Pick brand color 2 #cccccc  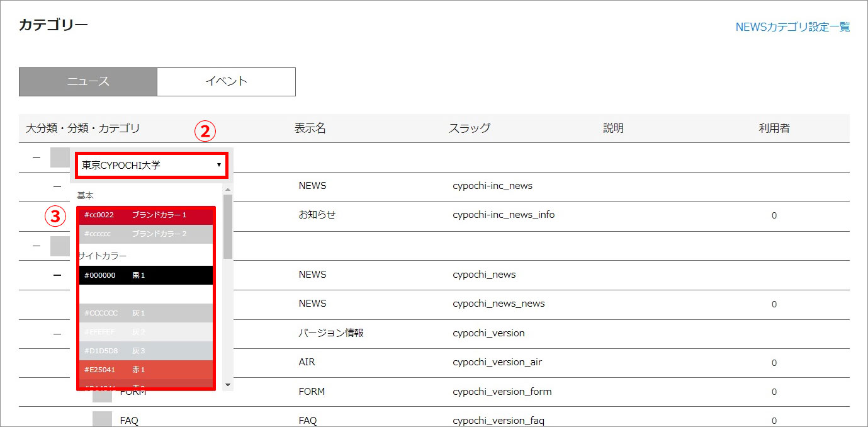pos(146,234)
